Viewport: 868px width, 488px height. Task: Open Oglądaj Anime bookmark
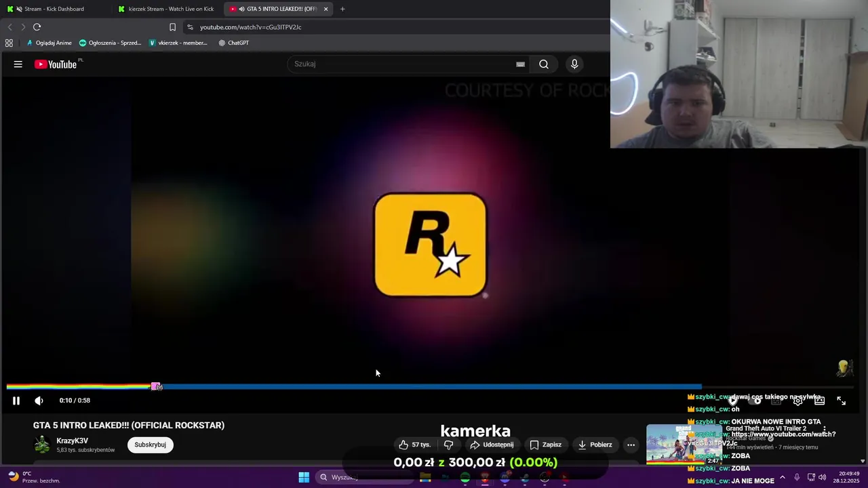(x=49, y=43)
